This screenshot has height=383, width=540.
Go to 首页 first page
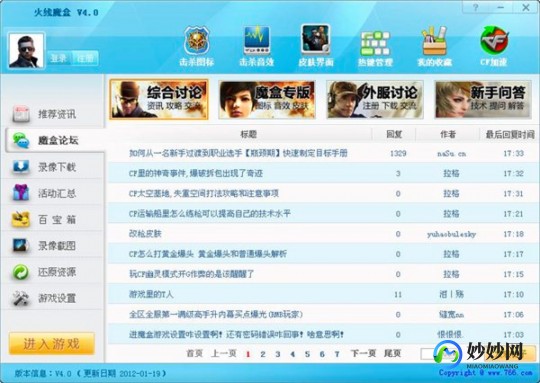[195, 353]
